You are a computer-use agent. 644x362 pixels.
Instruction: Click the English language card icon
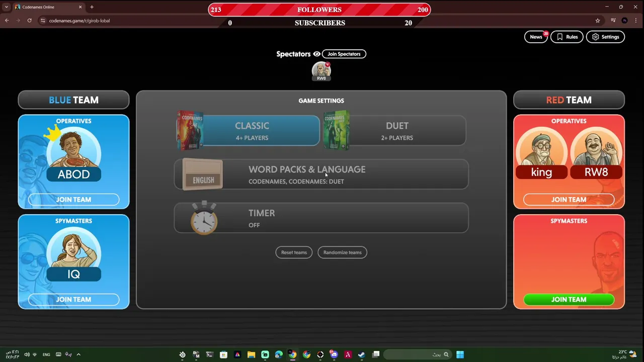point(203,174)
